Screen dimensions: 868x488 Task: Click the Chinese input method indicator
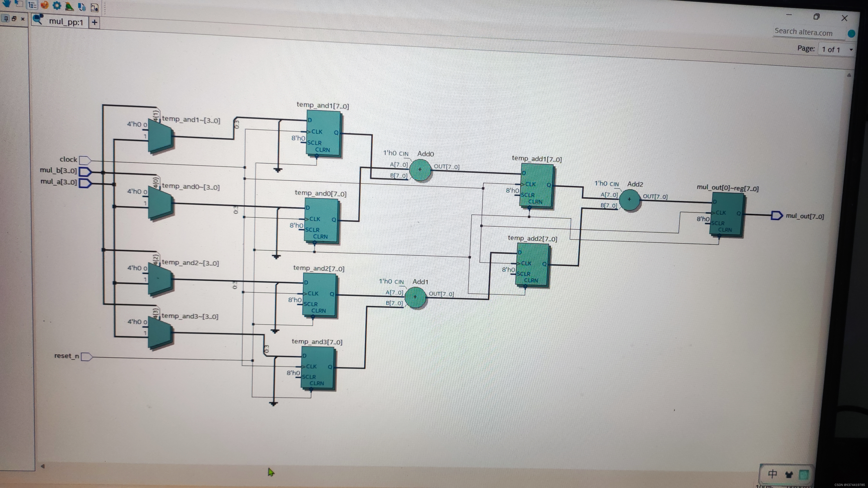point(772,474)
